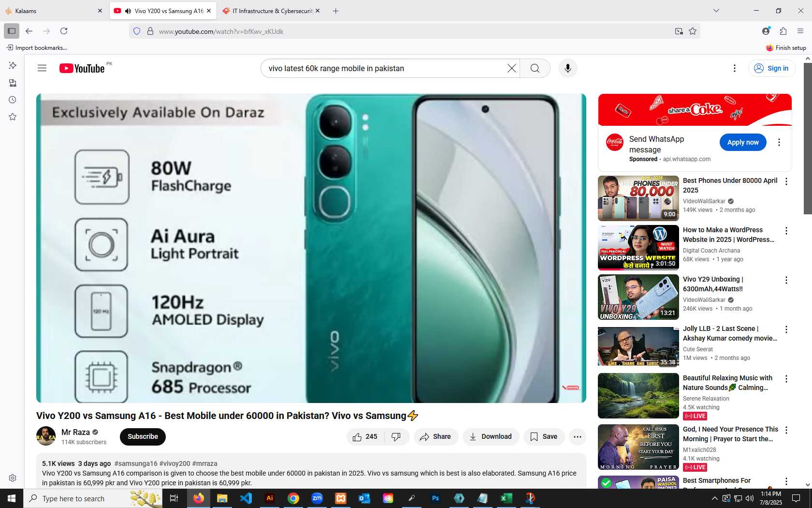Close the Kalaams tab
The width and height of the screenshot is (812, 508).
pyautogui.click(x=100, y=11)
